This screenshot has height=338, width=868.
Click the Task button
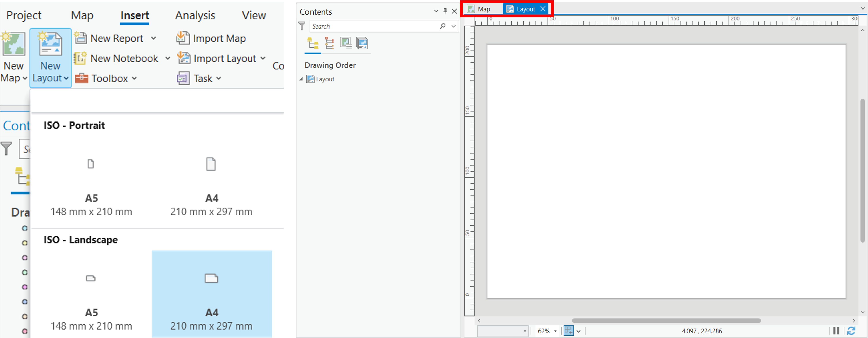(x=195, y=78)
